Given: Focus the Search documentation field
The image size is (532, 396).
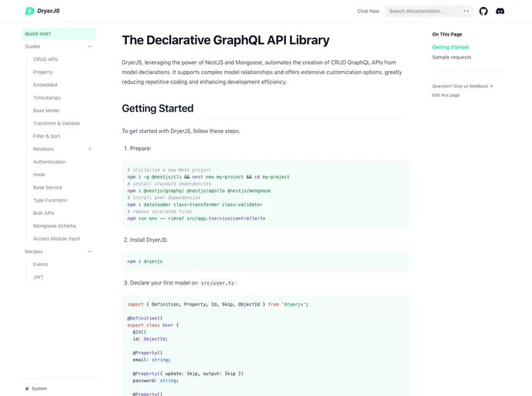Looking at the screenshot, I should [429, 11].
